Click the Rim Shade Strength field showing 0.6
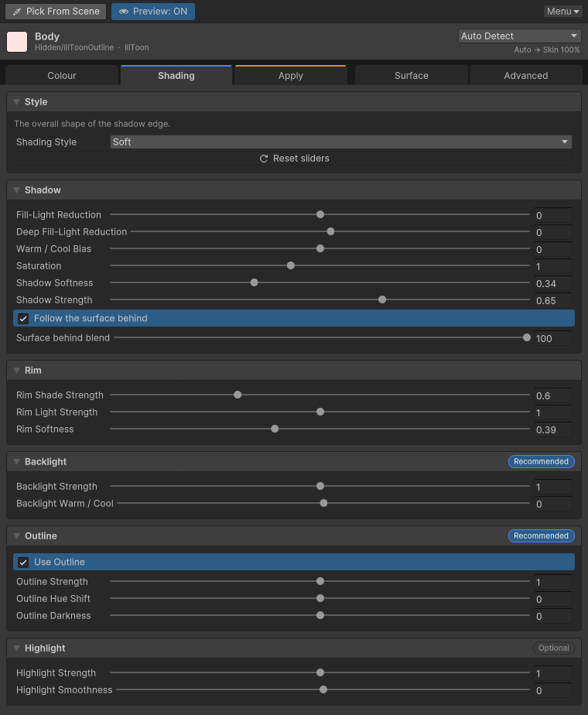The height and width of the screenshot is (715, 588). pos(553,396)
